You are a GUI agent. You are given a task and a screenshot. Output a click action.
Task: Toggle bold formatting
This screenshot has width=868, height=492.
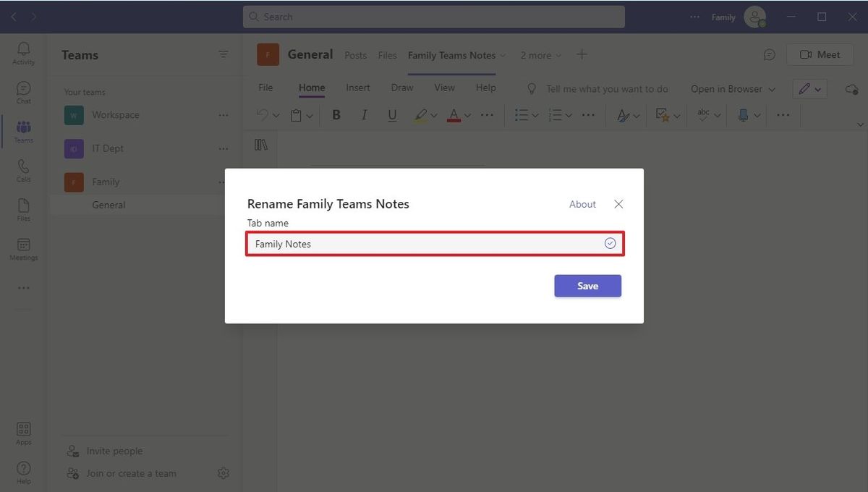336,114
